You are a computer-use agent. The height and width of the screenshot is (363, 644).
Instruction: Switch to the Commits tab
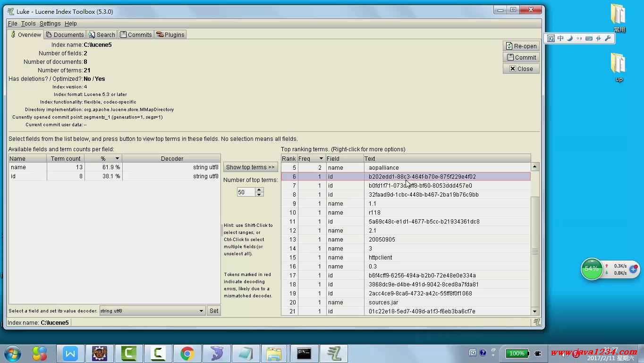pyautogui.click(x=136, y=35)
